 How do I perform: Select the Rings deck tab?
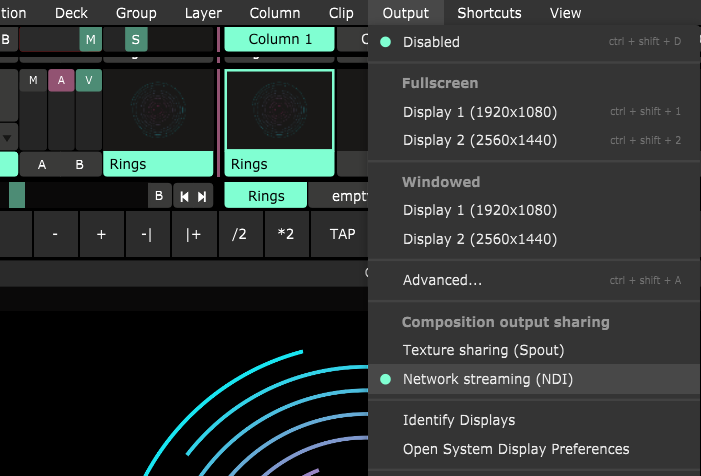click(266, 196)
